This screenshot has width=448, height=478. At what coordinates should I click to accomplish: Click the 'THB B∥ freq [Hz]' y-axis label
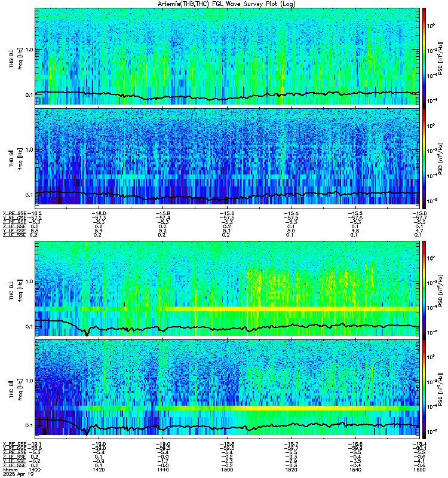click(16, 158)
